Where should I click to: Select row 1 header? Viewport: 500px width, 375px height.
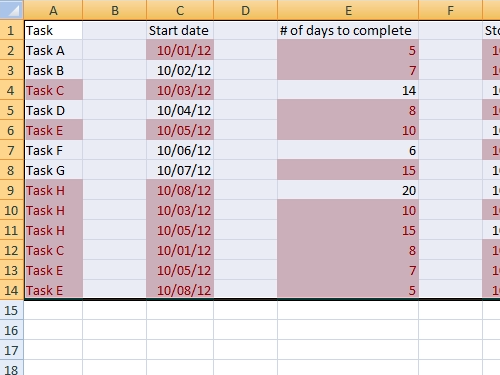coord(12,30)
